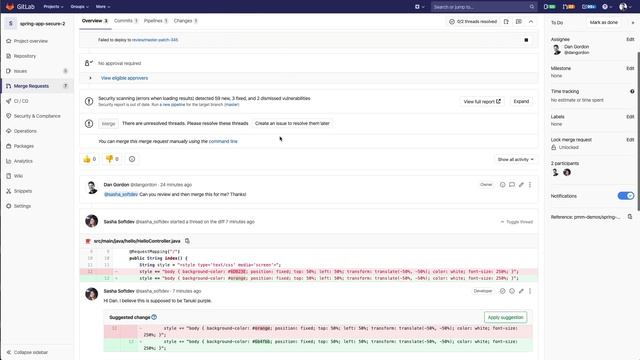Open the review/master-patch-346 environment link
640x360 pixels.
tap(155, 40)
